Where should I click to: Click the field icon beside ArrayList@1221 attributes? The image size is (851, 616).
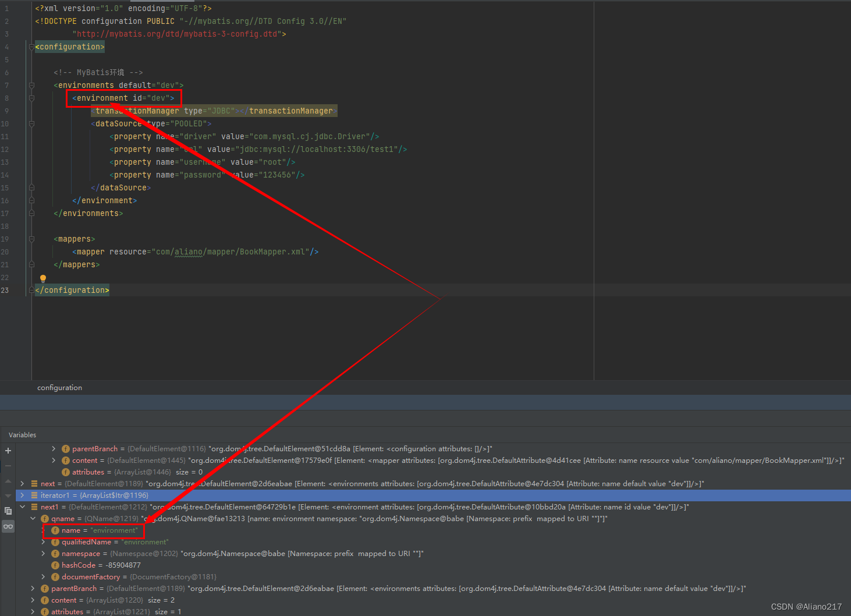(x=45, y=612)
